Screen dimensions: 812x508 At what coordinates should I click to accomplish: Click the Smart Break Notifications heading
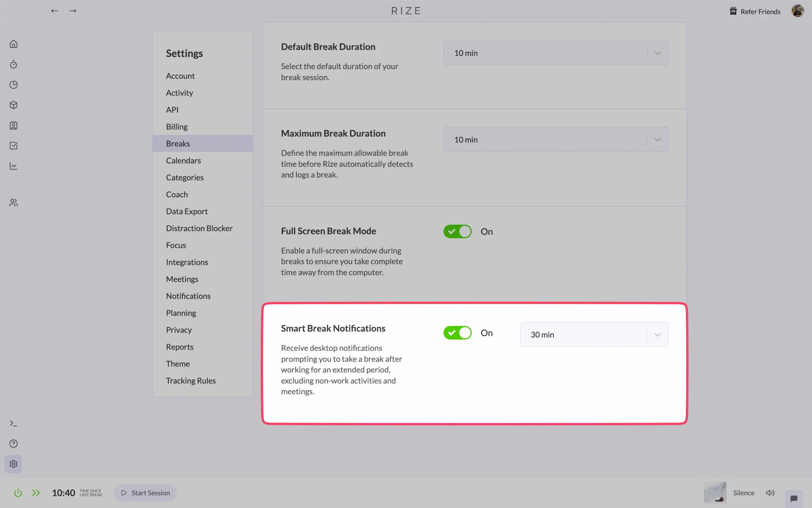[x=333, y=328]
